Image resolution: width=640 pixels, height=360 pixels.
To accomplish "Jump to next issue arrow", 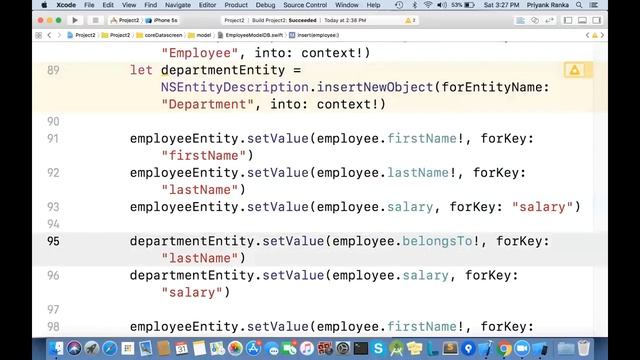I will tap(602, 35).
